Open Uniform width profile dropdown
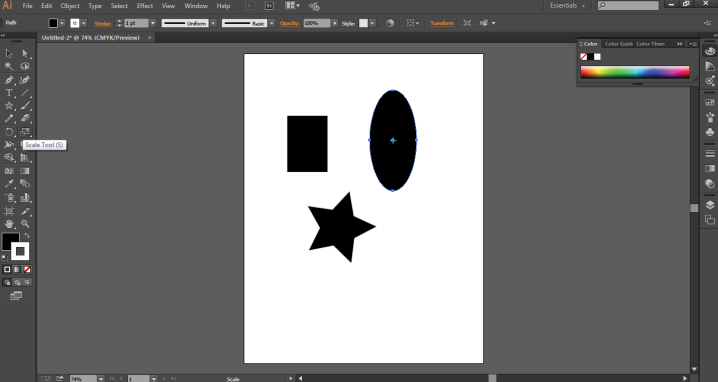Image resolution: width=718 pixels, height=382 pixels. tap(213, 23)
